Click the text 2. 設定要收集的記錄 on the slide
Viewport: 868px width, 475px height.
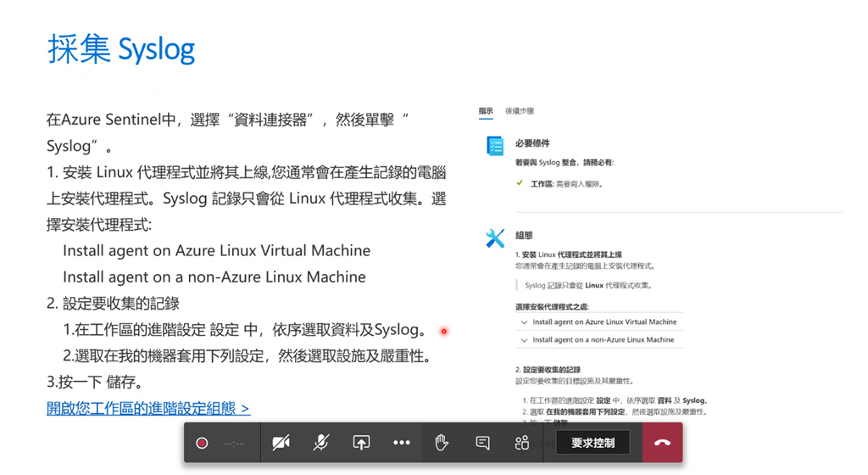(113, 304)
